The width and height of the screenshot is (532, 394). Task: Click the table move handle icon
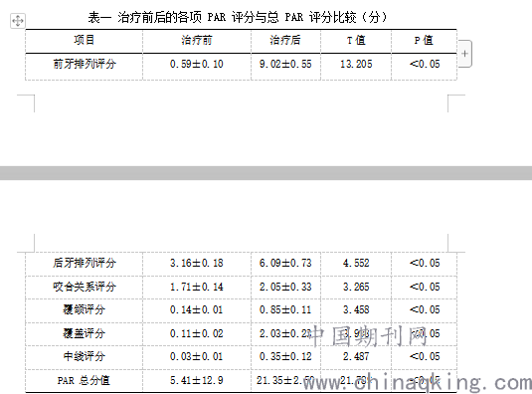(18, 21)
